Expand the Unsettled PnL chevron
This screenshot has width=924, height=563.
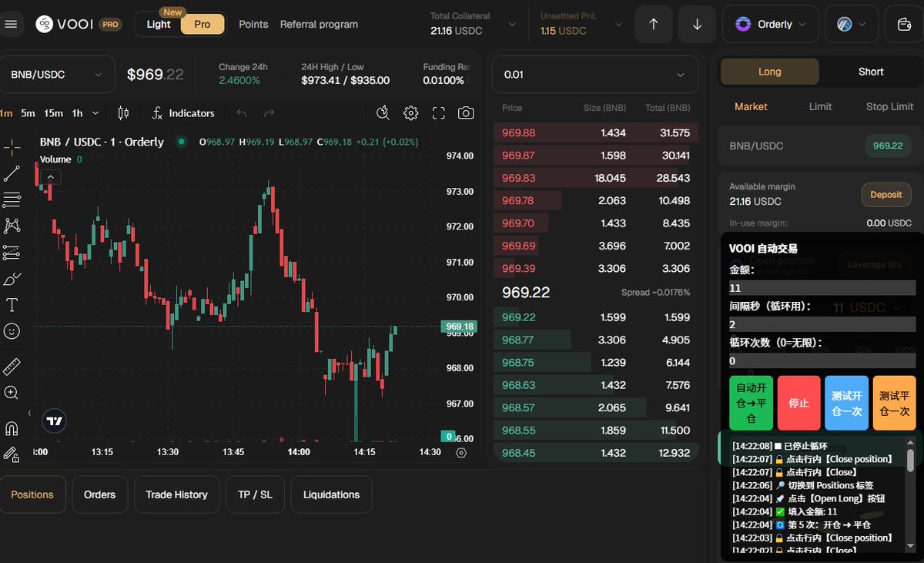[617, 25]
